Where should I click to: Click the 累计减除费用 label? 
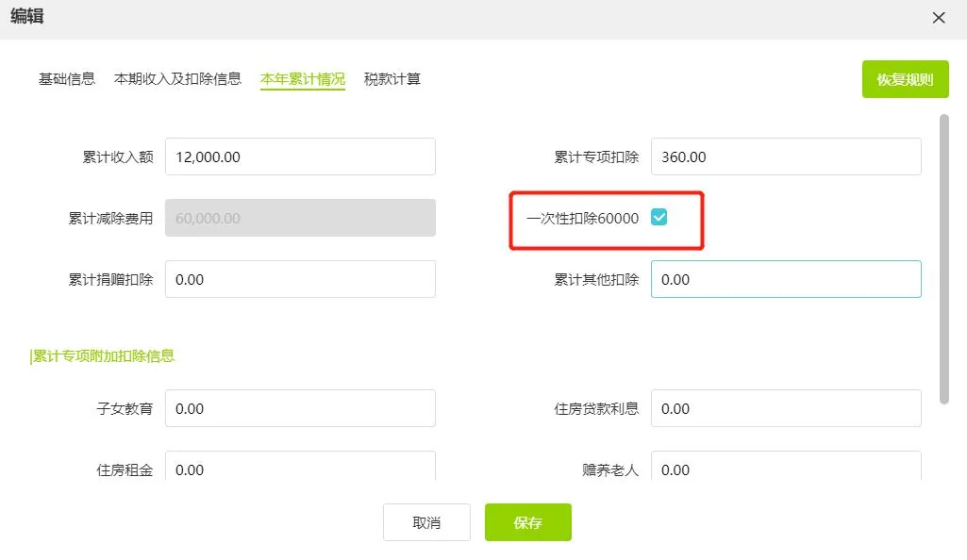pyautogui.click(x=110, y=218)
